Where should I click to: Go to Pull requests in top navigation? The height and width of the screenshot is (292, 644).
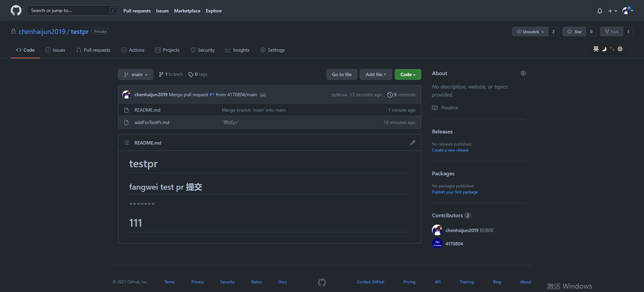[137, 11]
